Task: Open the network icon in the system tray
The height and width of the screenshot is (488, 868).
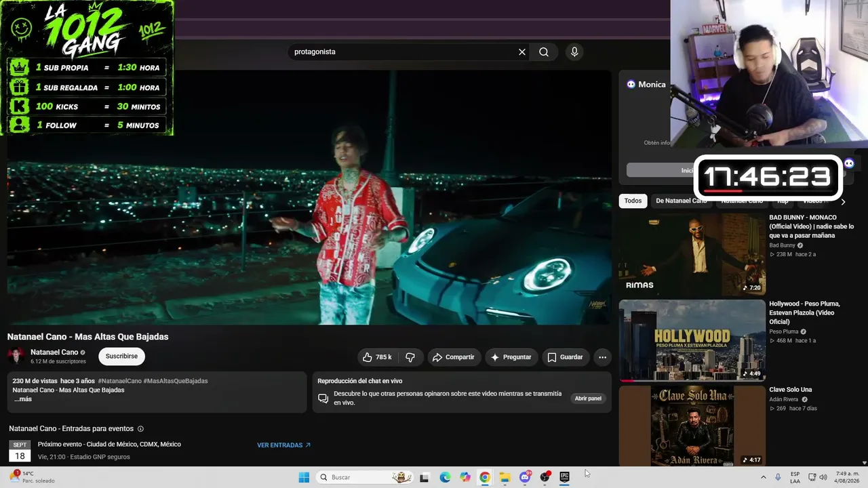Action: click(812, 477)
